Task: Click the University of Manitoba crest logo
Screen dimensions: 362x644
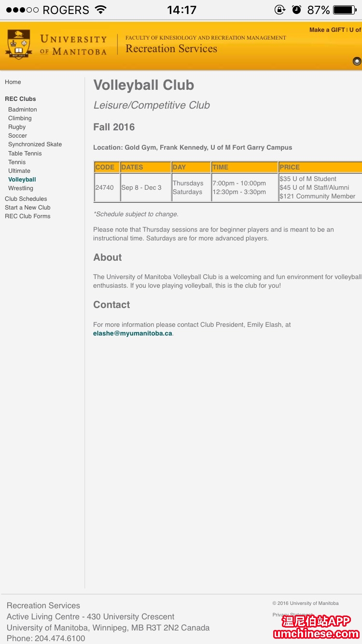Action: point(18,44)
